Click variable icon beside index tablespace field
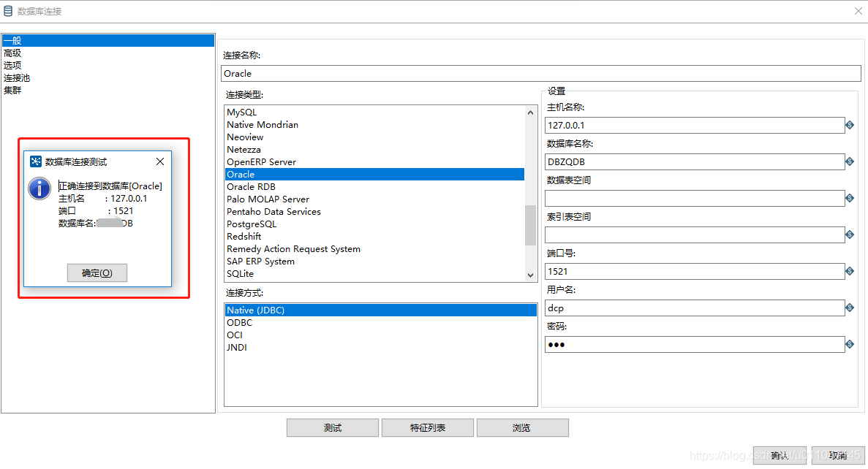 pos(850,234)
